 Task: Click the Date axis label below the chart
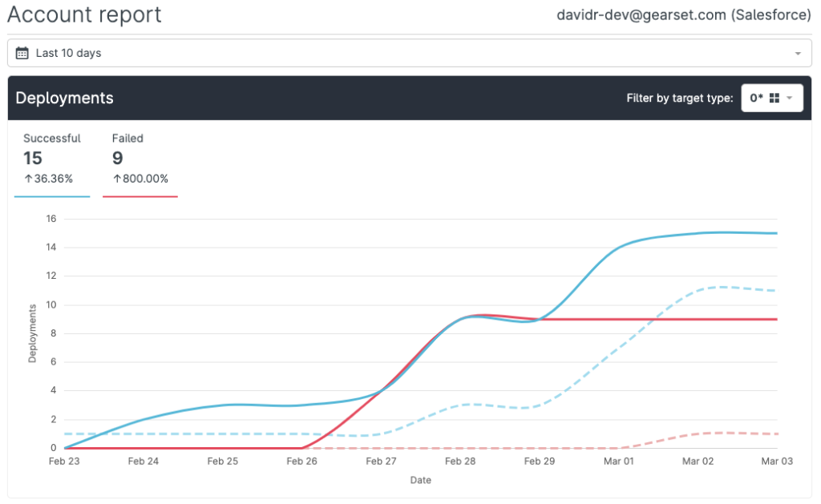(420, 479)
